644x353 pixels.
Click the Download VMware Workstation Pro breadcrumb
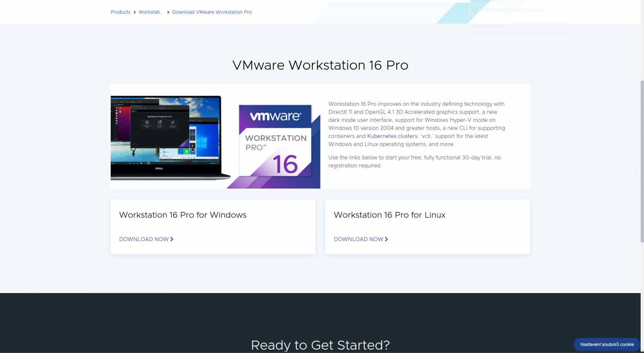[x=212, y=12]
